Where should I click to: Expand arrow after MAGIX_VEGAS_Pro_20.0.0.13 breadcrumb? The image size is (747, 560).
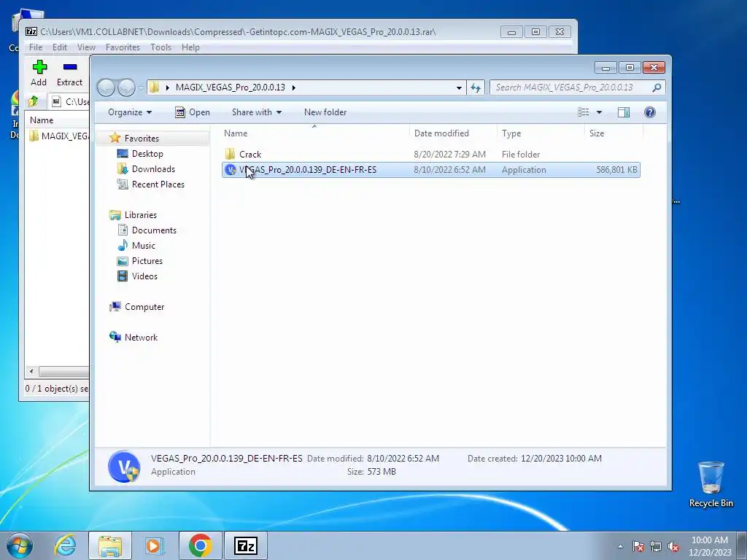293,87
